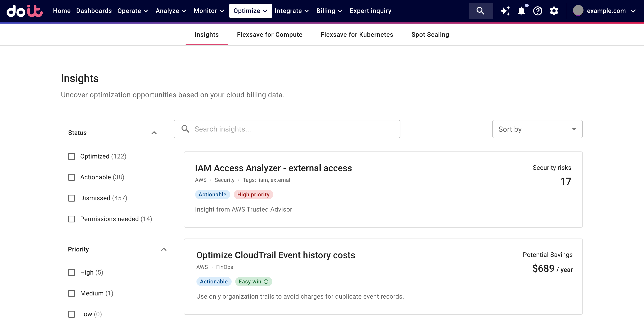Open Optimize CloudTrail Event history costs insight
The height and width of the screenshot is (324, 644).
(x=276, y=255)
